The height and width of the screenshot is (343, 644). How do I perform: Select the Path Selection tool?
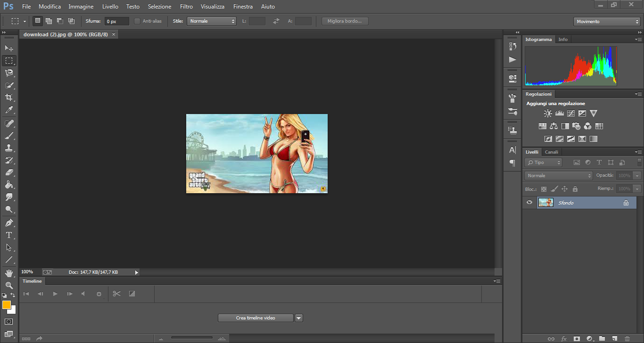(x=9, y=247)
